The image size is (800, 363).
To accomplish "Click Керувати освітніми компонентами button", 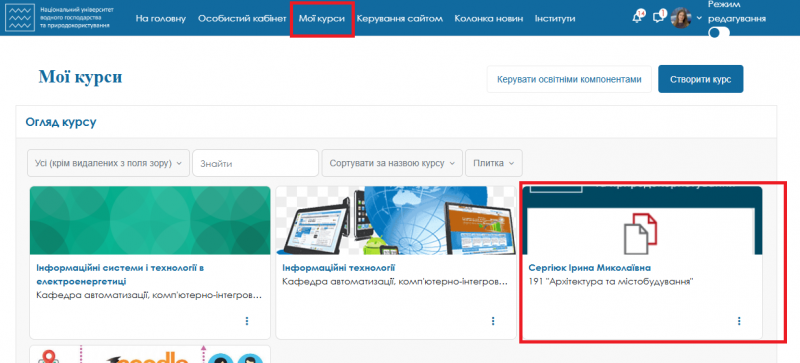I will pyautogui.click(x=569, y=79).
